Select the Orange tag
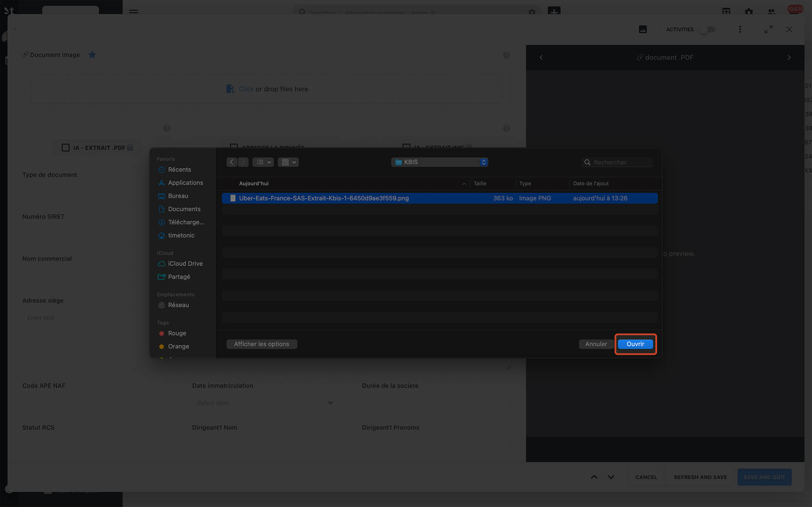Screen dimensions: 812x507 [178, 347]
